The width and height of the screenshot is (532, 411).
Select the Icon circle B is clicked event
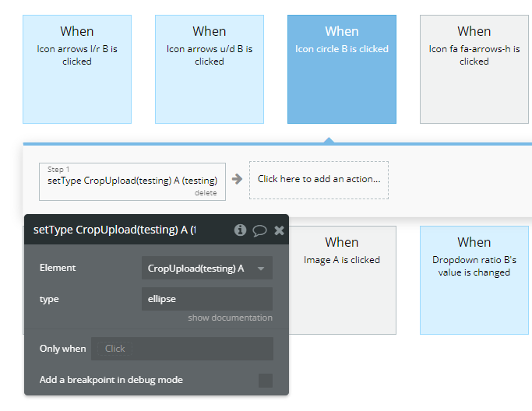(x=342, y=69)
